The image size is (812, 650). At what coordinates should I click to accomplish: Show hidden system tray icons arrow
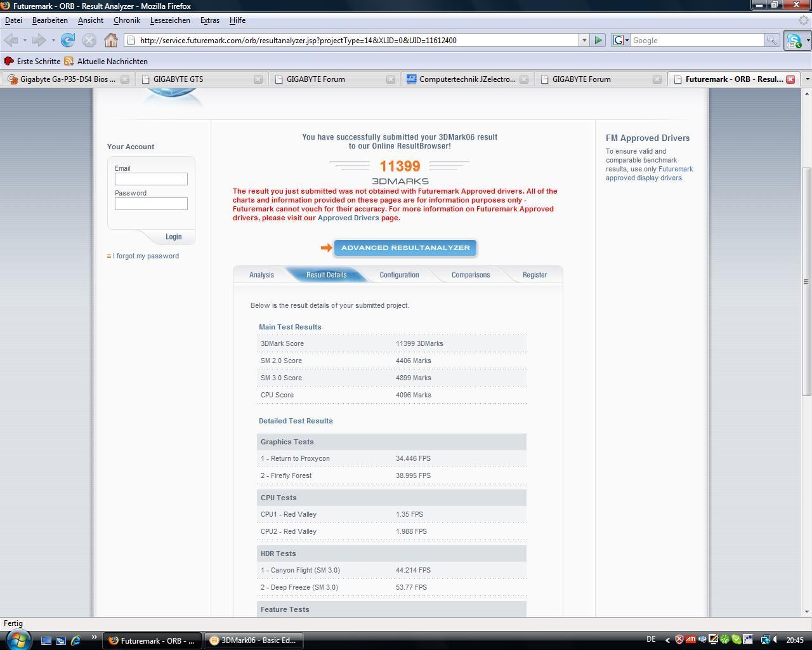point(667,640)
